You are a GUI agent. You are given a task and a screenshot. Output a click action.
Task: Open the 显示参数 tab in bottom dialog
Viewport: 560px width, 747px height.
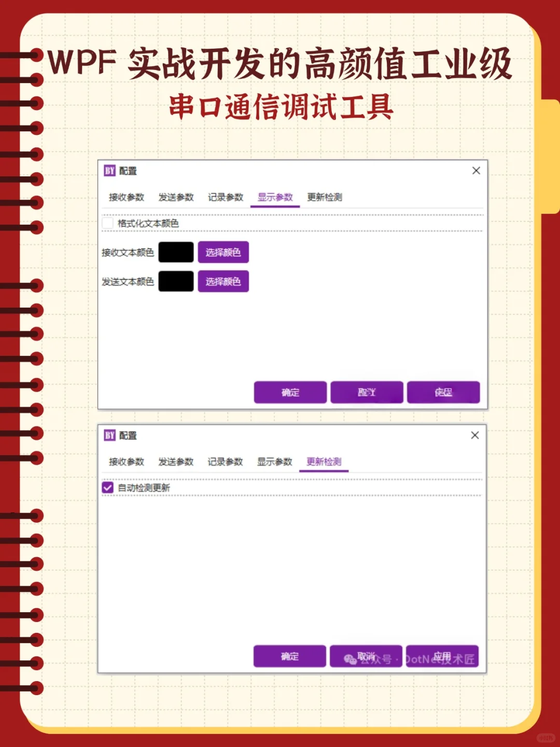[x=275, y=461]
